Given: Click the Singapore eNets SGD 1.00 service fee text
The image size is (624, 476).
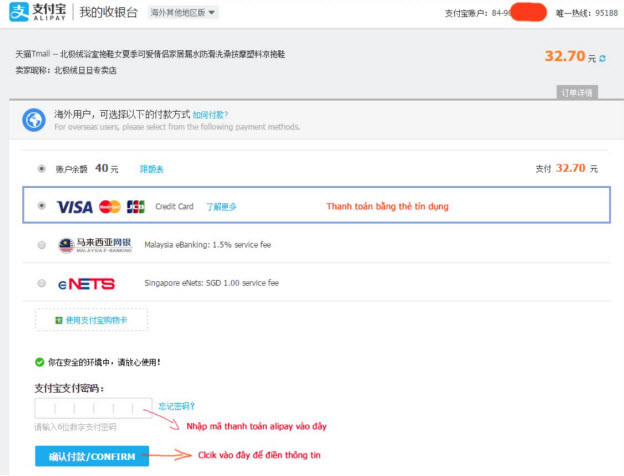Looking at the screenshot, I should (211, 283).
